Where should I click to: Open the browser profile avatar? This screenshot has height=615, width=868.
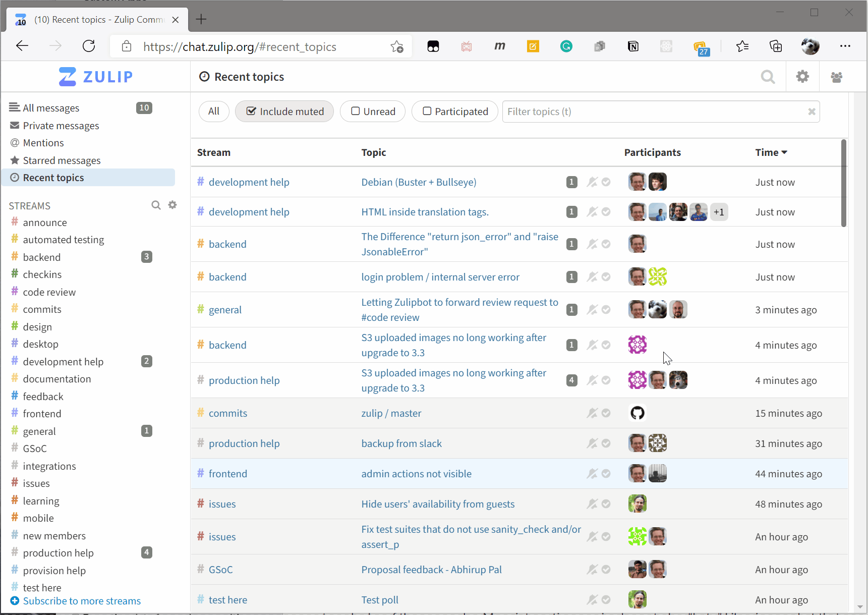pos(811,46)
